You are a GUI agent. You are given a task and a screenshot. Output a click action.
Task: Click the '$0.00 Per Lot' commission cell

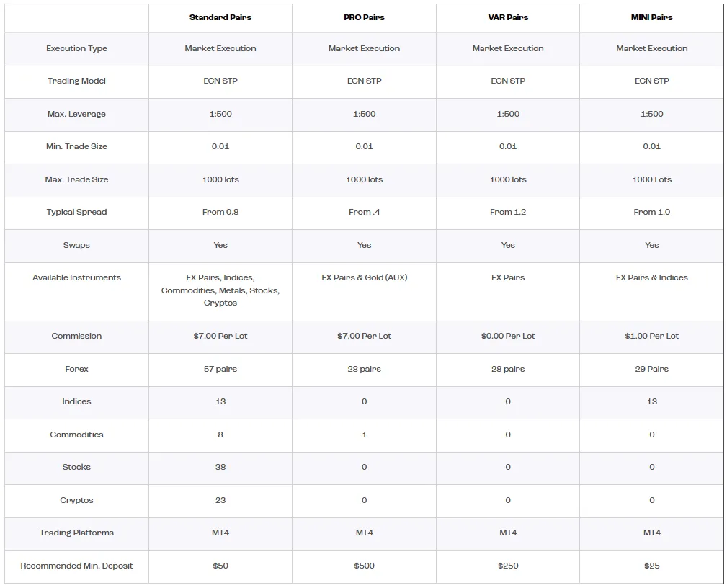point(508,336)
